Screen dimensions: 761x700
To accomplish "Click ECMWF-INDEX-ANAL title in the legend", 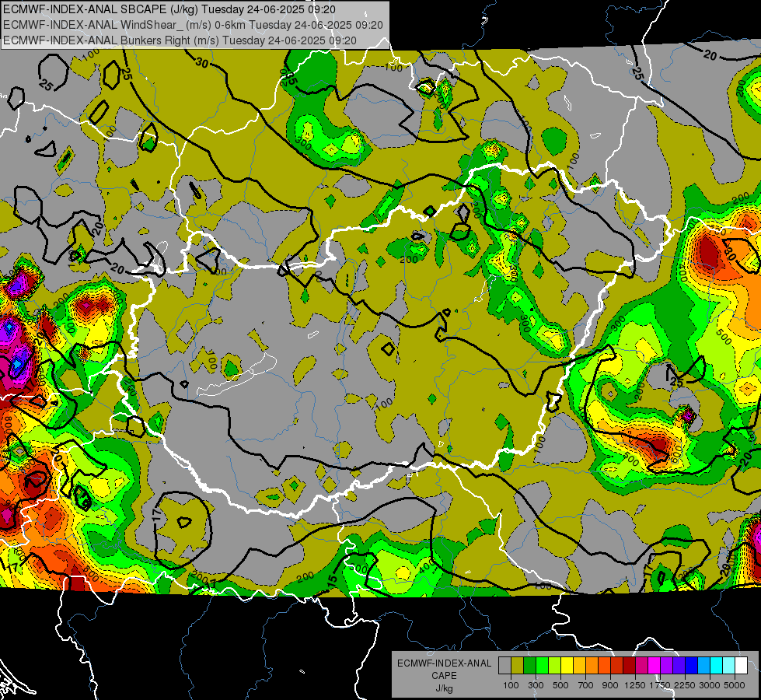I will pyautogui.click(x=444, y=663).
